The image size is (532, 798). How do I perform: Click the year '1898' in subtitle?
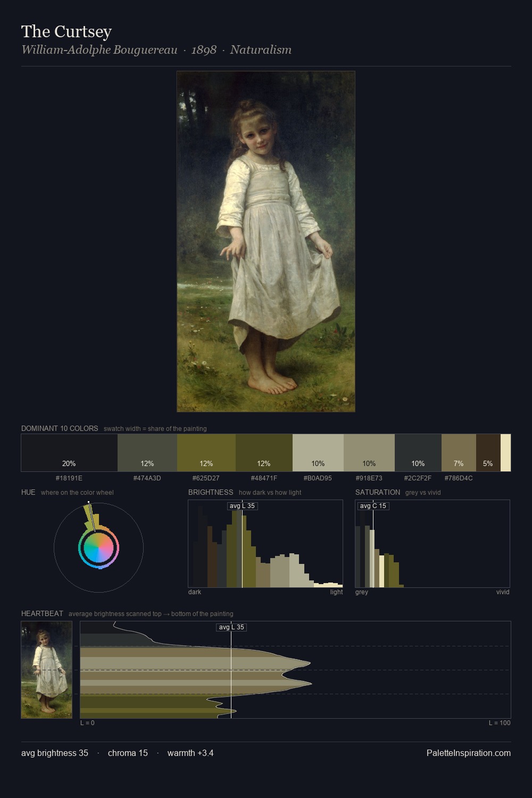coord(204,50)
